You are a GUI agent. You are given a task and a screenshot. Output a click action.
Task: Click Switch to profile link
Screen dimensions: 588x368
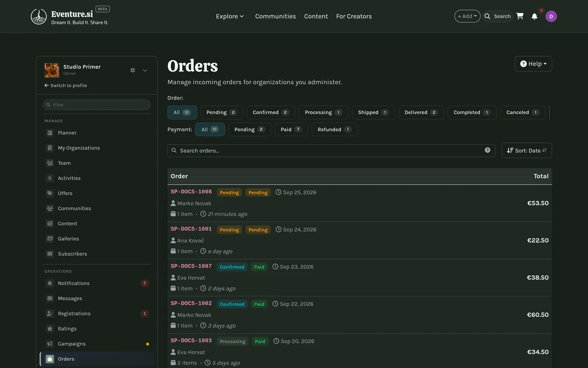(x=66, y=85)
